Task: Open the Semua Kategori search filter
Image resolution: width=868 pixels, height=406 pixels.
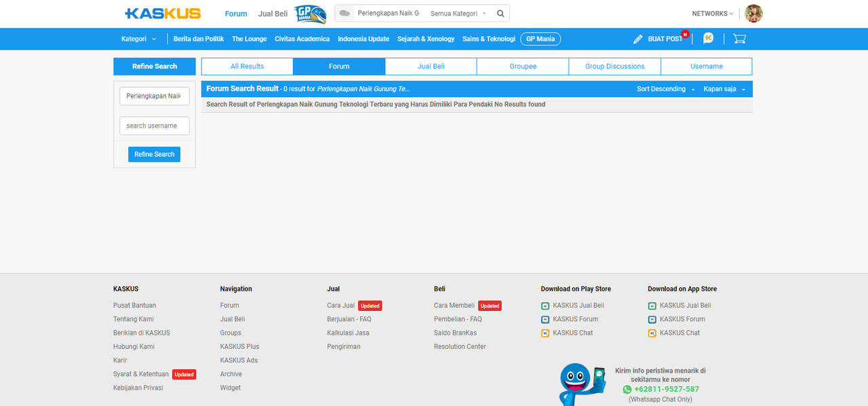Action: [x=458, y=14]
